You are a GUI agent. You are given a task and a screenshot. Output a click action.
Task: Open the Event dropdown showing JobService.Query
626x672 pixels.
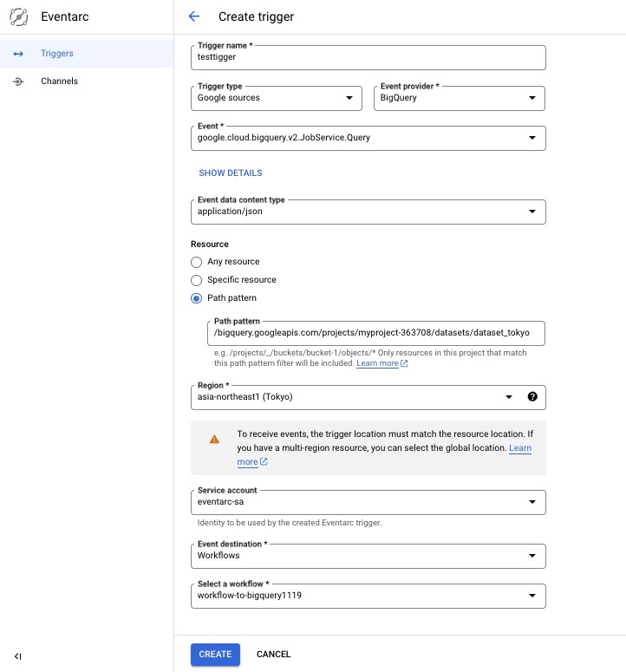coord(368,138)
